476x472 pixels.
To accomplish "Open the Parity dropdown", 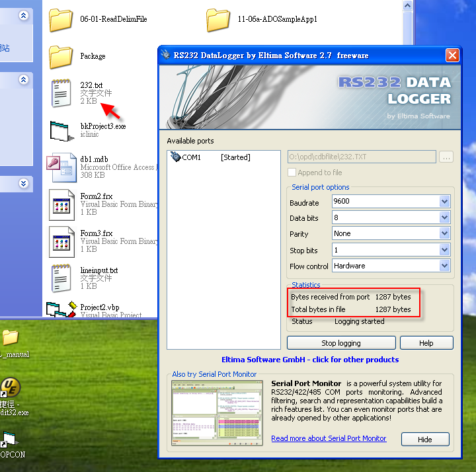I will tap(444, 233).
